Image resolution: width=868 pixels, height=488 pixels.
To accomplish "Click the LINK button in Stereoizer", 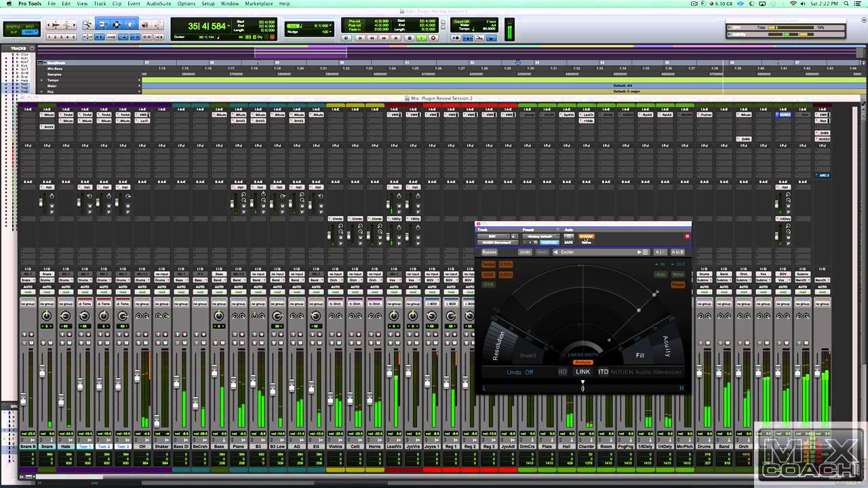I will [x=583, y=371].
